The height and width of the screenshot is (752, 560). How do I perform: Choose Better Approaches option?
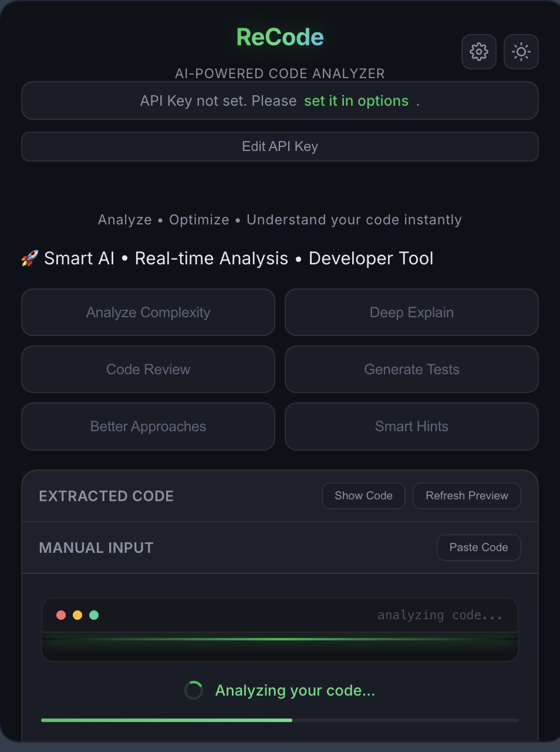tap(148, 427)
